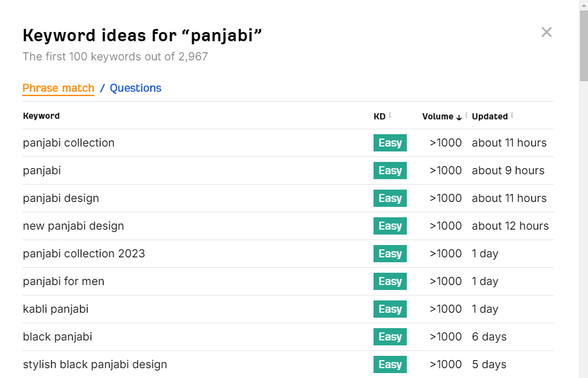
Task: Open the "panjabi collection 2023" keyword
Action: [x=84, y=254]
